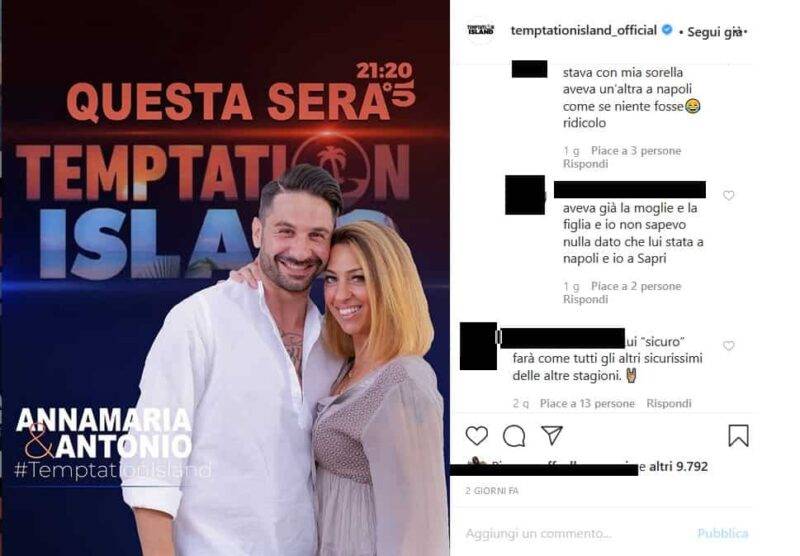This screenshot has height=556, width=800.
Task: Open temptationisland_official profile link
Action: [x=584, y=31]
